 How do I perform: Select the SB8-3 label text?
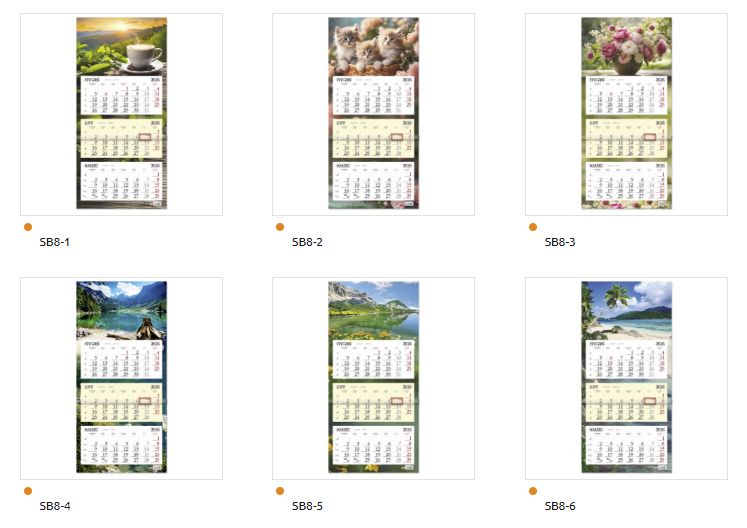click(560, 242)
